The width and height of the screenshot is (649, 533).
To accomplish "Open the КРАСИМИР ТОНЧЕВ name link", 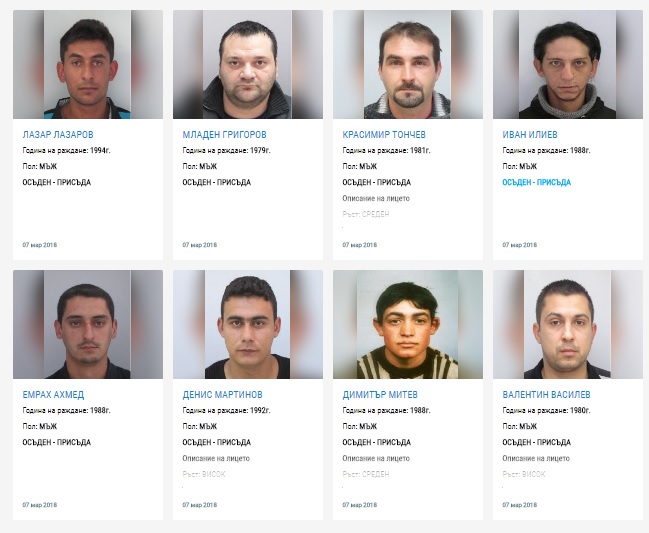I will click(384, 134).
